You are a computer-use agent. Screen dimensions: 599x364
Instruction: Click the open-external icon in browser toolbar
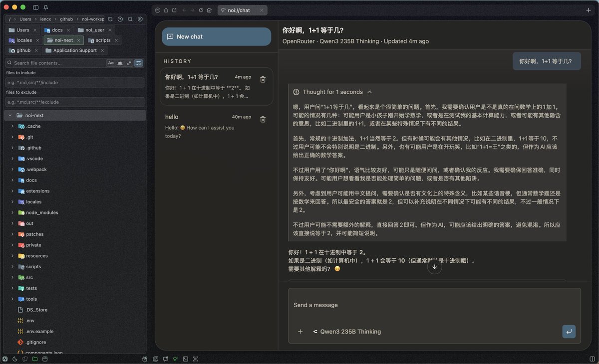coord(174,10)
